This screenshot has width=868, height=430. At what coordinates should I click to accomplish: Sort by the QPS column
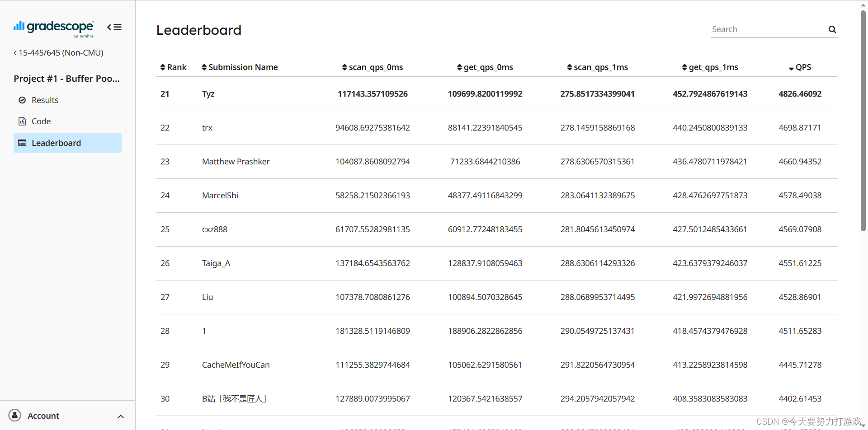click(x=800, y=67)
